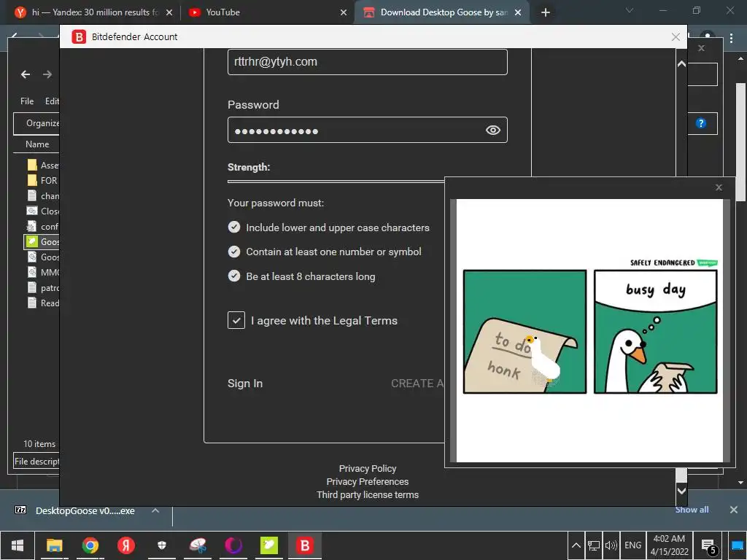The height and width of the screenshot is (560, 747).
Task: Select the MMC file in Explorer
Action: click(x=43, y=273)
